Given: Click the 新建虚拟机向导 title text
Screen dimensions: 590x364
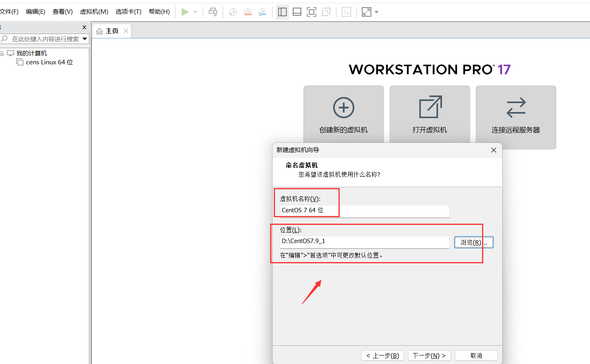Looking at the screenshot, I should coord(298,150).
